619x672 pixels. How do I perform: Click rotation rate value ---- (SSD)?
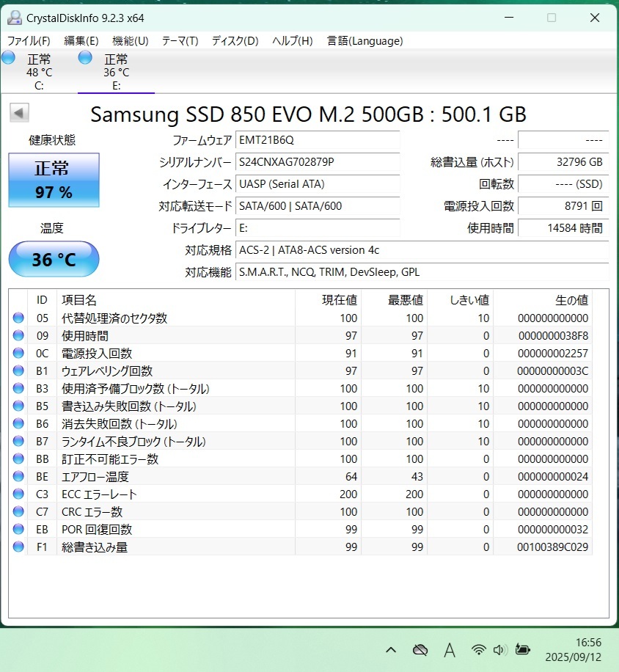click(x=563, y=184)
